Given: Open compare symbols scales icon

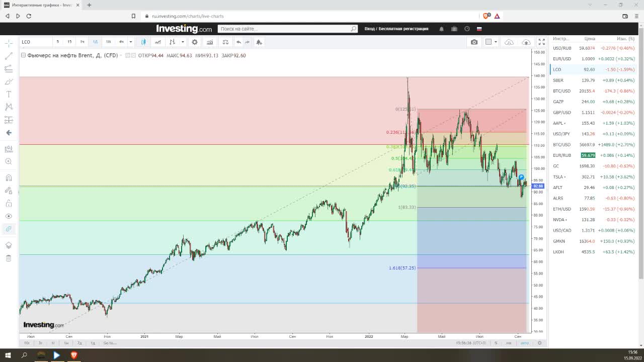Looking at the screenshot, I should coord(225,42).
